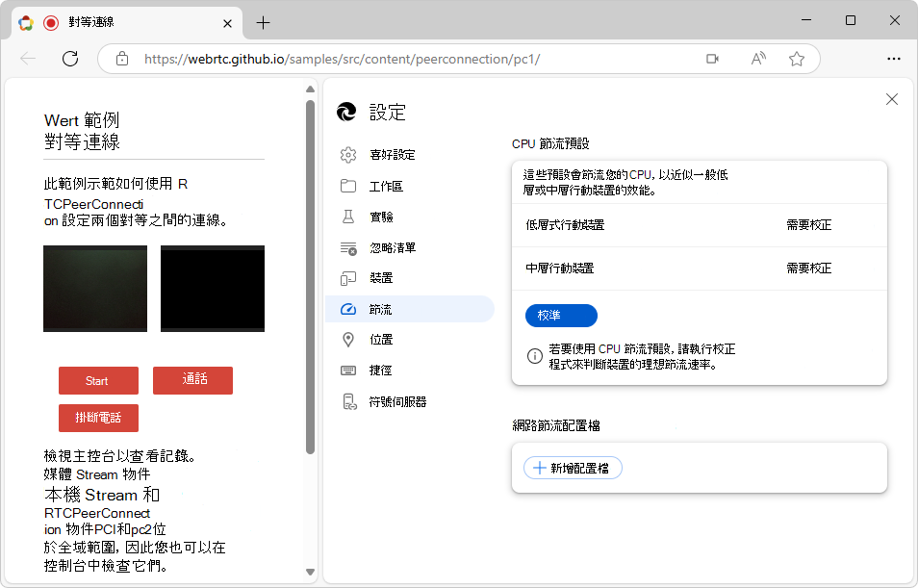Add this page to favorites

coord(796,58)
